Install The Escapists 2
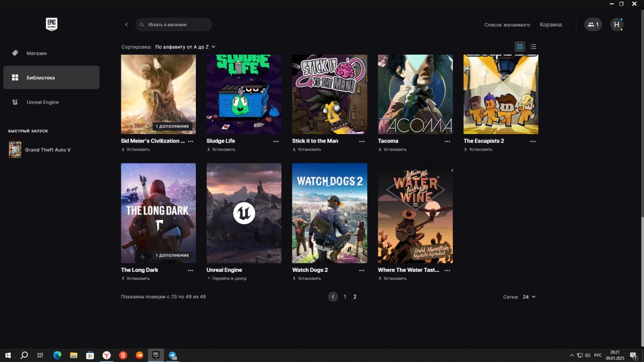This screenshot has height=362, width=644. tap(478, 150)
